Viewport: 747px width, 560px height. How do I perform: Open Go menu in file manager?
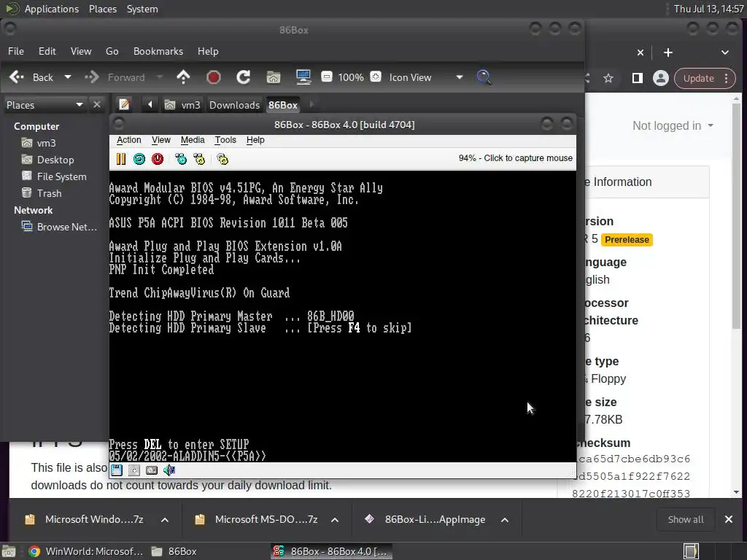click(x=112, y=52)
